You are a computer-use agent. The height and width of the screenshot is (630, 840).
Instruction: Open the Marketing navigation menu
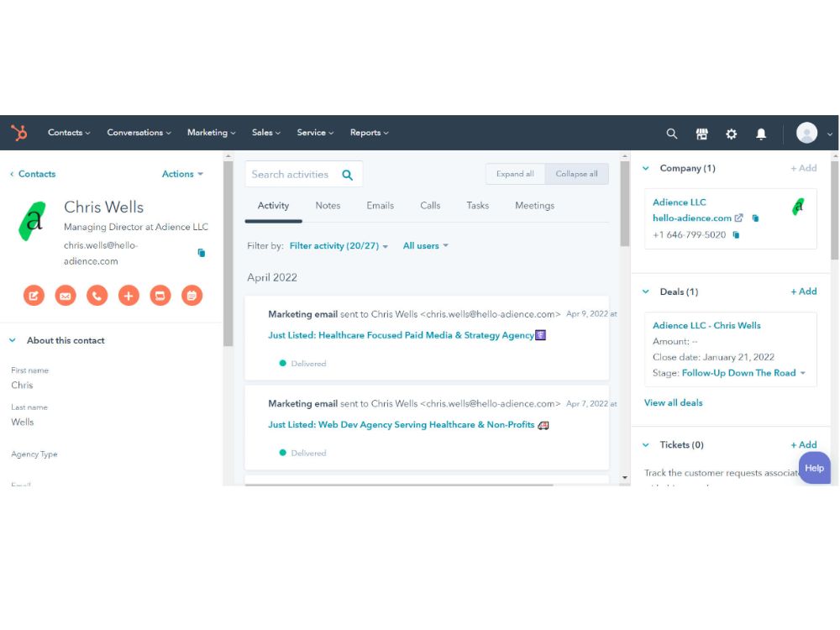tap(211, 133)
